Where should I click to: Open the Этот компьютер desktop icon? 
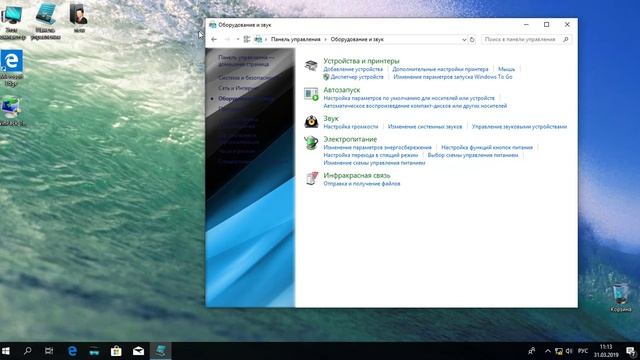(x=12, y=22)
